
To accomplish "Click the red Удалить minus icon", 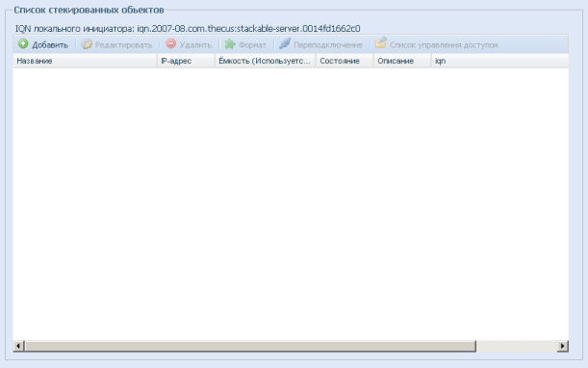I will 171,44.
